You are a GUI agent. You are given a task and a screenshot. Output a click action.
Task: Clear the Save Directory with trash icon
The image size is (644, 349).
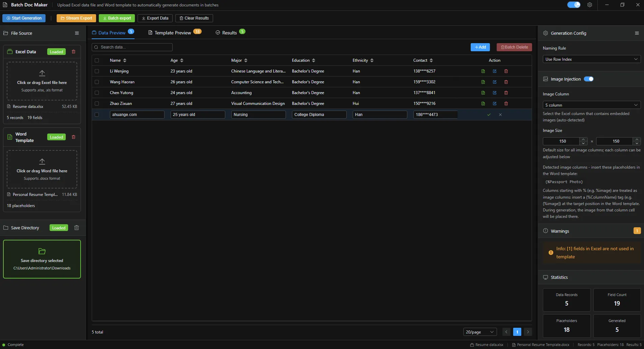tap(77, 228)
